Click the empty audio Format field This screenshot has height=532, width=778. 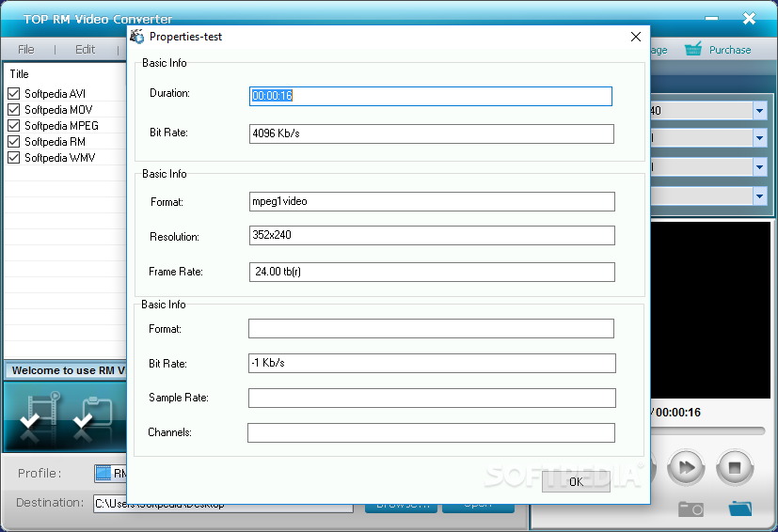point(431,328)
